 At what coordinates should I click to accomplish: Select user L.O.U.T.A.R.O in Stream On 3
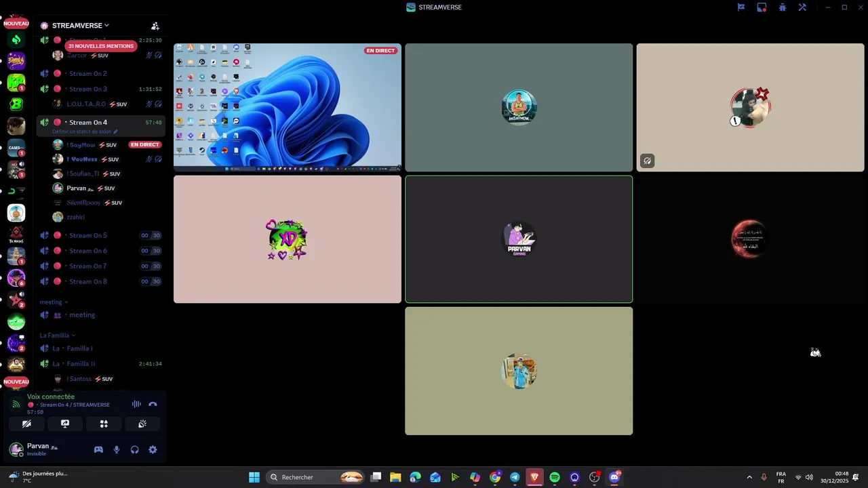click(86, 104)
